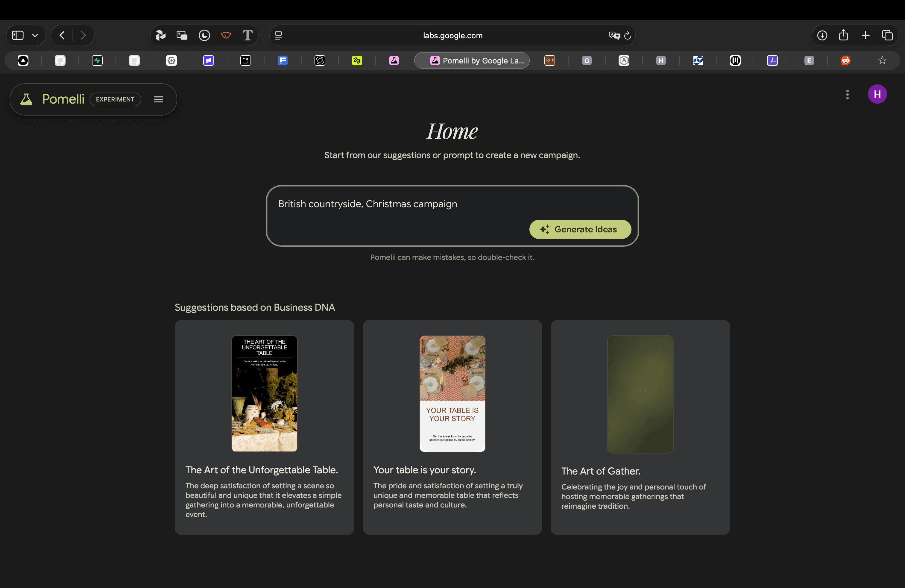The height and width of the screenshot is (588, 905).
Task: Open a new tab with plus icon
Action: pyautogui.click(x=865, y=35)
